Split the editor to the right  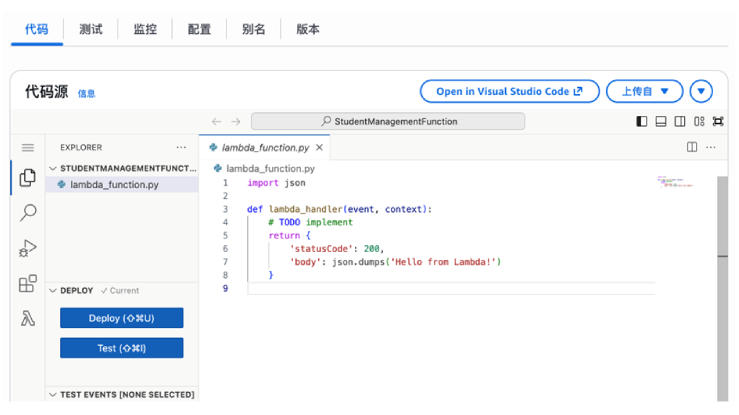point(692,147)
